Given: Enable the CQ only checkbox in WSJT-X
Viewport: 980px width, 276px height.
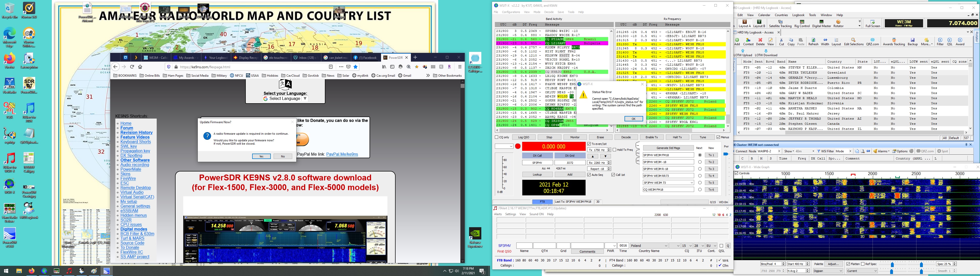Looking at the screenshot, I should click(496, 137).
